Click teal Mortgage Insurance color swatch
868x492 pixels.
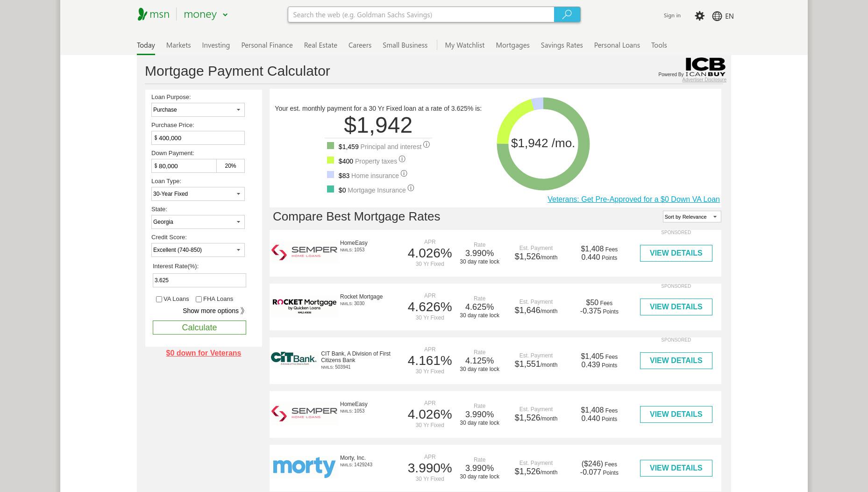click(x=330, y=189)
